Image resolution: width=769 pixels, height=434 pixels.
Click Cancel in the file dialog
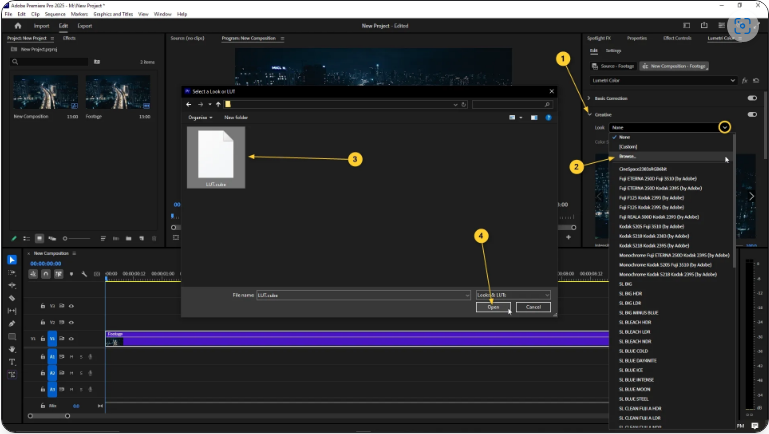tap(533, 307)
